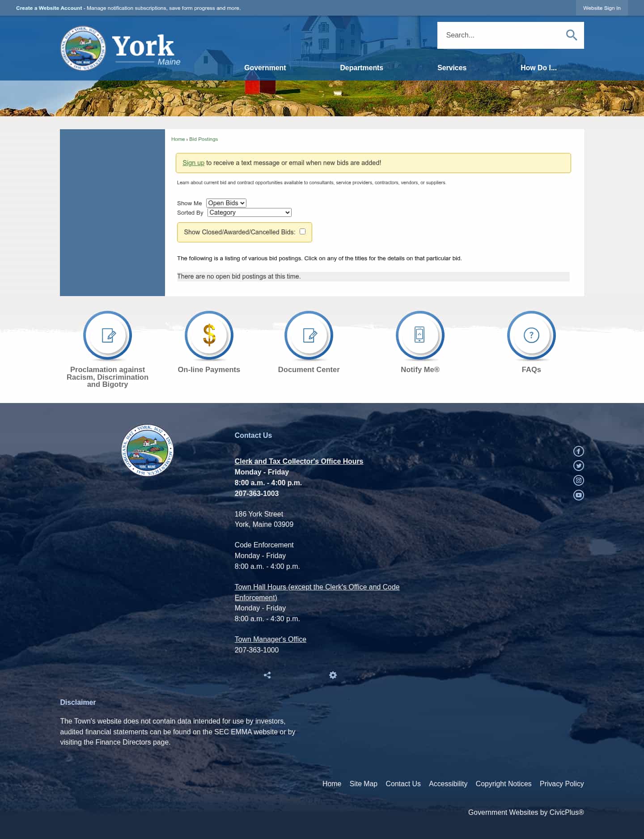The width and height of the screenshot is (644, 839).
Task: Click the York Maine town seal logo in header
Action: click(83, 48)
